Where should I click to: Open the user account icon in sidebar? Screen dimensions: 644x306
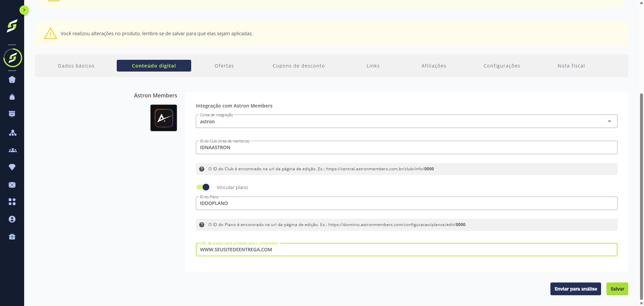pos(12,219)
